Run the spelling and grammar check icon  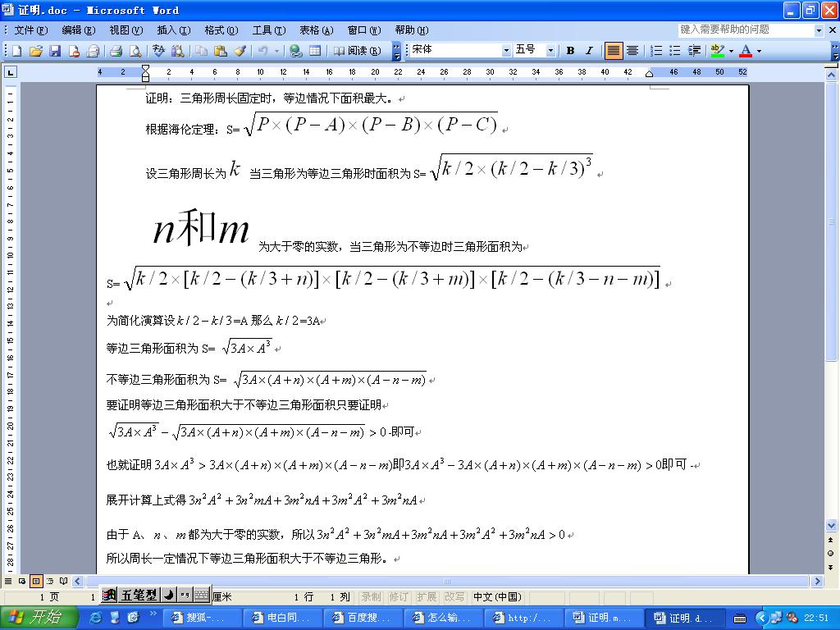pyautogui.click(x=157, y=51)
